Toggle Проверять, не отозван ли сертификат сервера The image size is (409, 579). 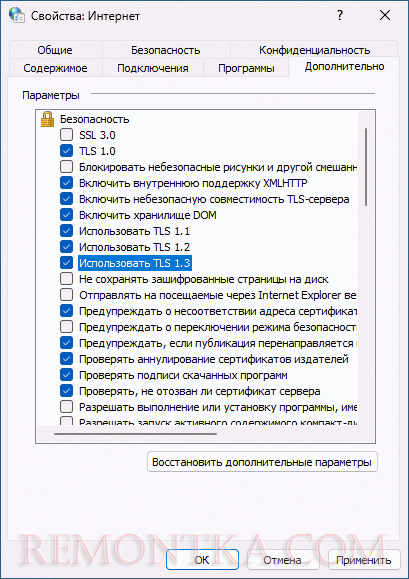click(x=66, y=391)
